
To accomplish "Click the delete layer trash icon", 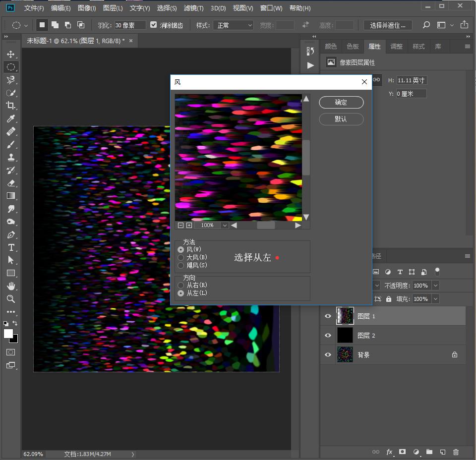I will point(456,452).
